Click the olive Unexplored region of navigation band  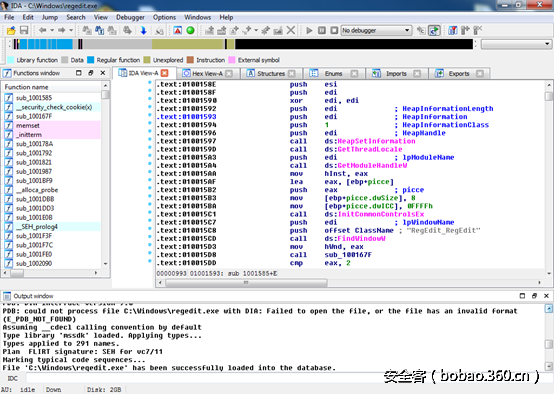(x=188, y=44)
